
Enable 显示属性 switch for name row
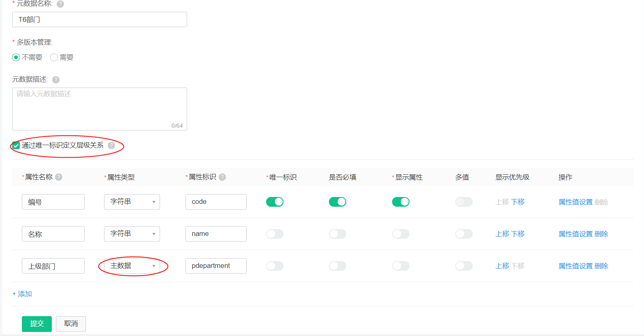[x=401, y=234]
